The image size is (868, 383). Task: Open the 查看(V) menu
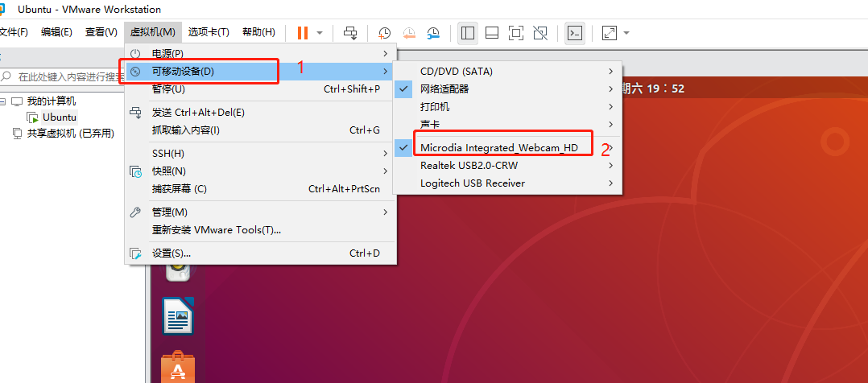coord(101,32)
